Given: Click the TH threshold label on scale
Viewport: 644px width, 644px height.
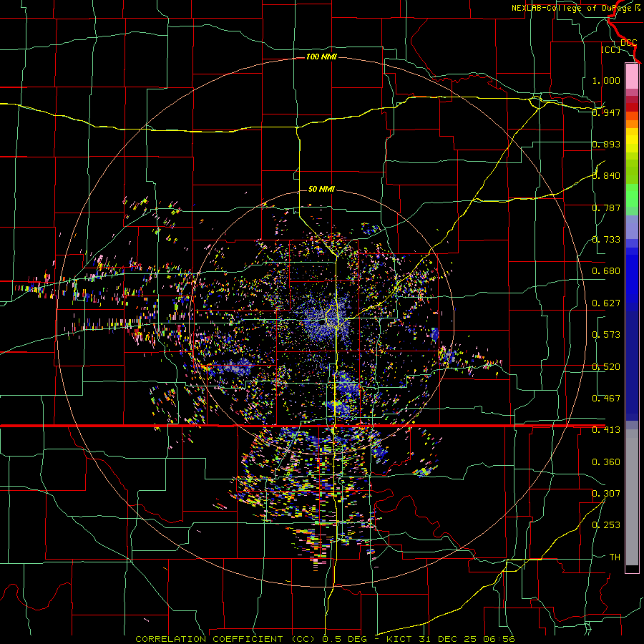Looking at the screenshot, I should click(x=615, y=557).
